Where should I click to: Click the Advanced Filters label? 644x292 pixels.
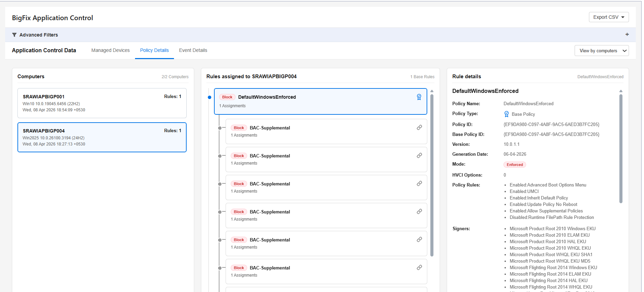pyautogui.click(x=39, y=35)
